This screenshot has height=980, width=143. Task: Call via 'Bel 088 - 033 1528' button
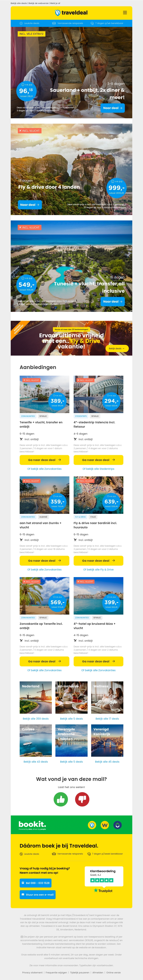point(35,883)
